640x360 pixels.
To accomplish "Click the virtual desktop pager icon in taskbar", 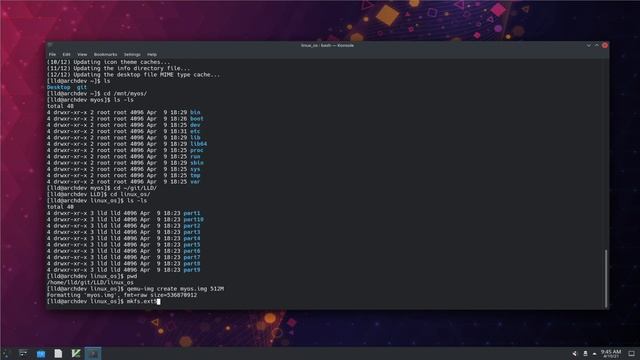I will coord(23,353).
